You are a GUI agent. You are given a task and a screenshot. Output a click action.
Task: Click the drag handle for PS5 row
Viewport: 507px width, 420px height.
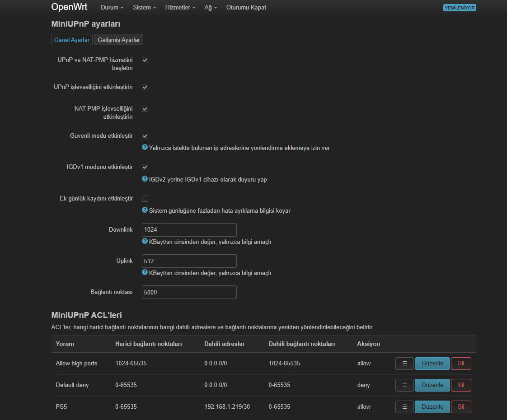(404, 407)
